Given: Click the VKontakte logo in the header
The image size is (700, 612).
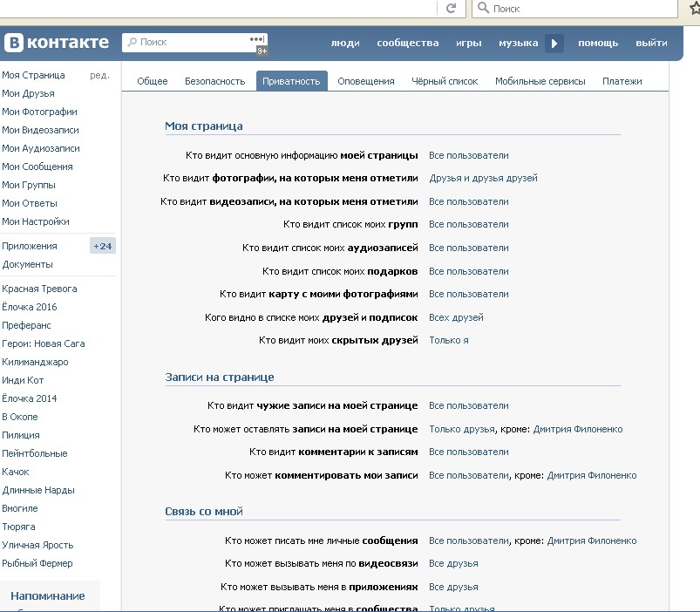Looking at the screenshot, I should (57, 43).
